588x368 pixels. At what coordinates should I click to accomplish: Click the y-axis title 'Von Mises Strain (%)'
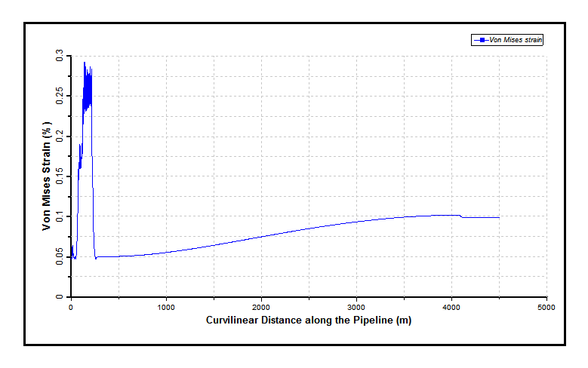click(x=47, y=176)
